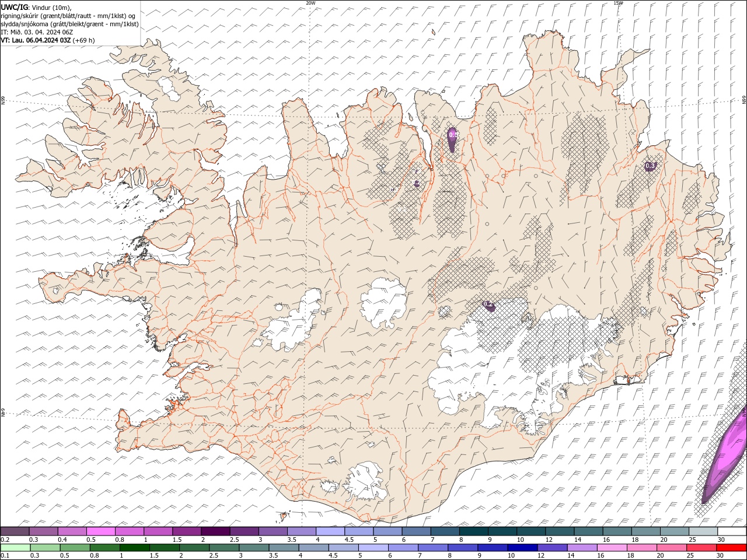
Task: Click the deep blue 10 swatch, bottom legend
Action: [522, 548]
